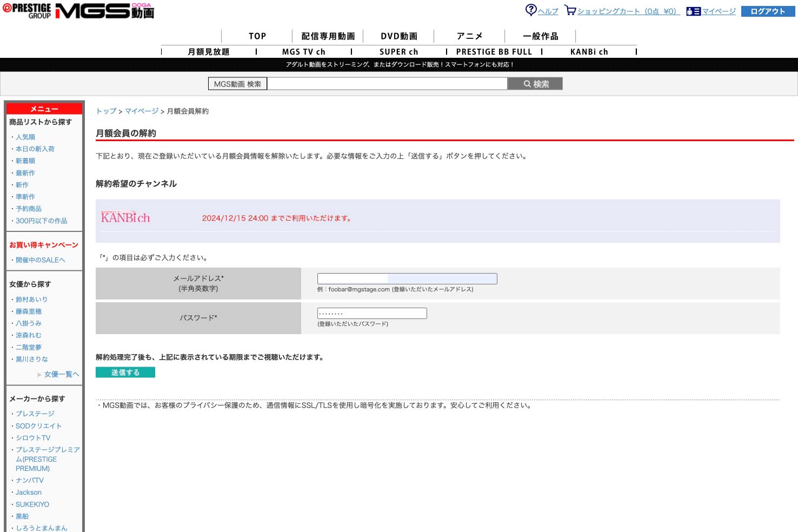798x532 pixels.
Task: Select 八掛うみ in the sidebar
Action: click(x=29, y=323)
